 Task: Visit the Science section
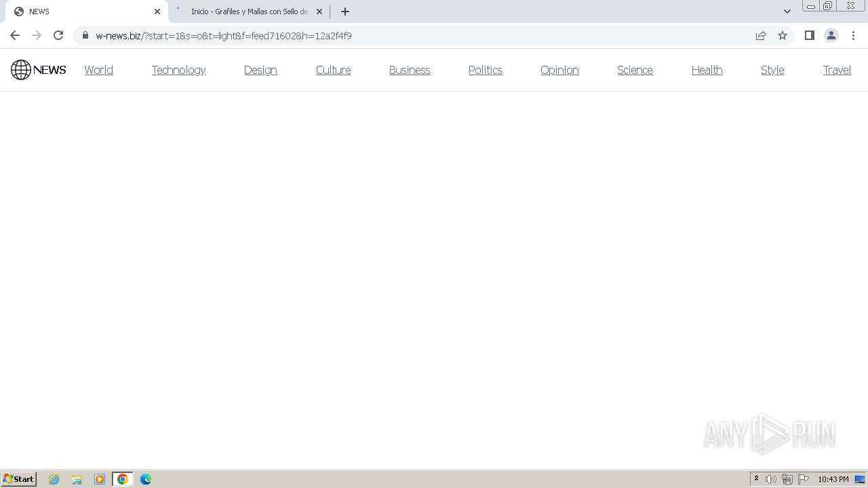click(635, 70)
